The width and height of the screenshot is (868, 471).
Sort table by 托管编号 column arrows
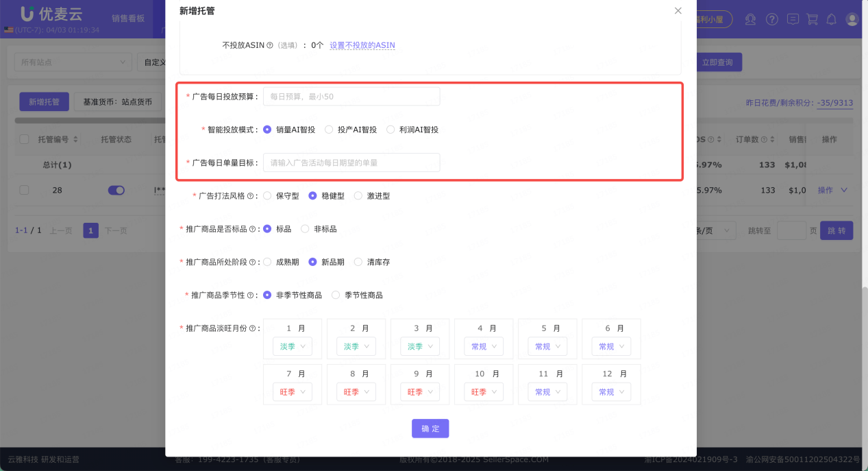click(75, 139)
